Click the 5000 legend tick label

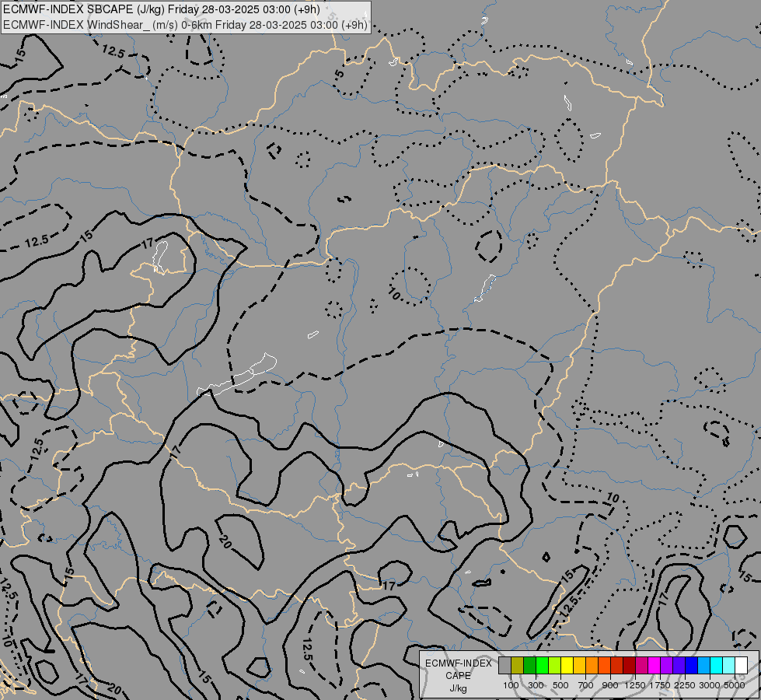coord(735,685)
